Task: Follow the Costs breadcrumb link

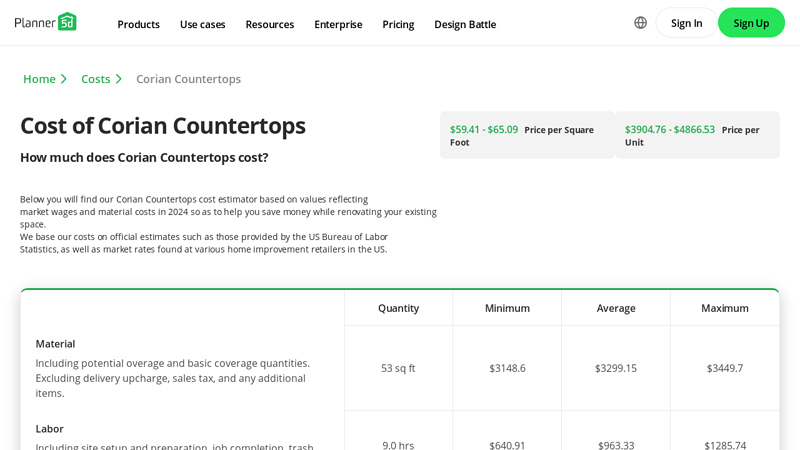Action: tap(95, 79)
